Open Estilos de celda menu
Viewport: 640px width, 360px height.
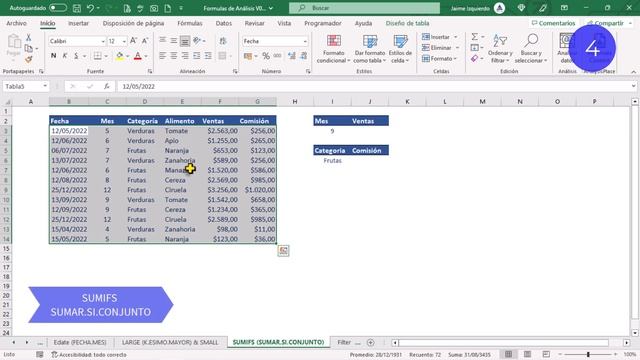coord(400,49)
